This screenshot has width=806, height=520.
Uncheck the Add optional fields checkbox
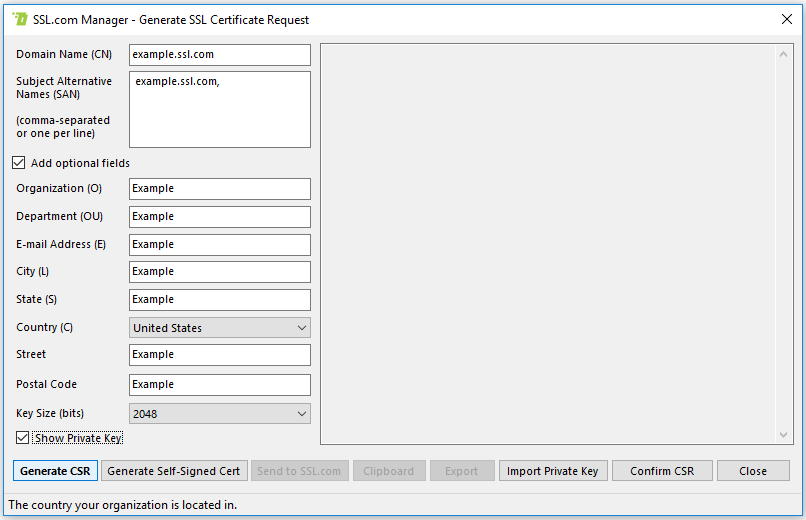pyautogui.click(x=19, y=163)
